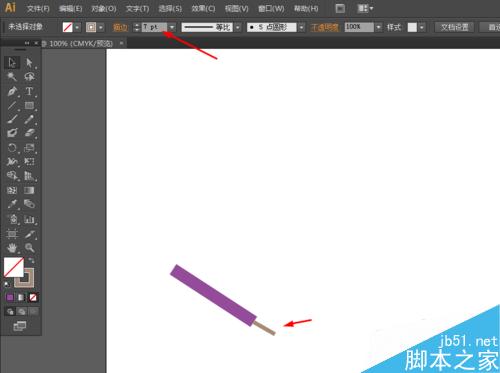Enable Draw Normal mode
This screenshot has height=373, width=500.
coord(10,312)
